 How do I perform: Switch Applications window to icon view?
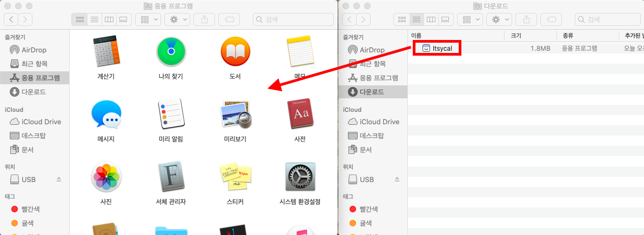[79, 19]
